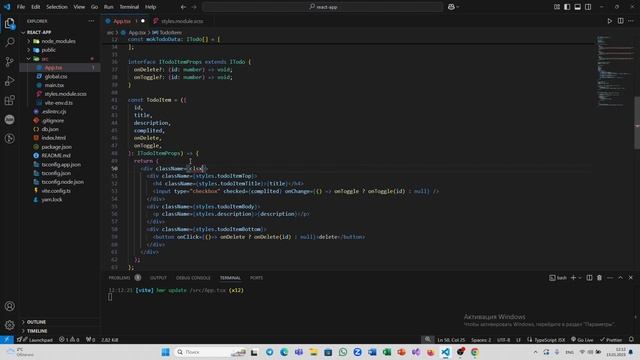Screen dimensions: 640x360
Task: Click the code minimap preview
Action: (614, 71)
